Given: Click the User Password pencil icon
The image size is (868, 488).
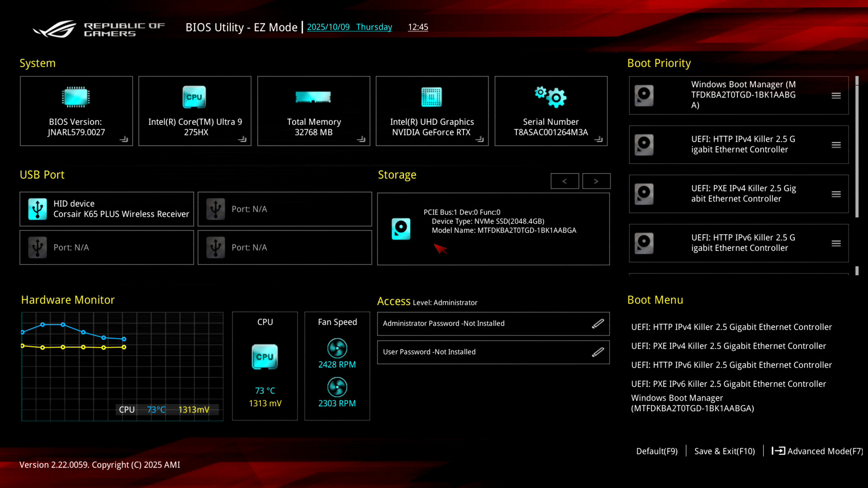Looking at the screenshot, I should (x=598, y=352).
